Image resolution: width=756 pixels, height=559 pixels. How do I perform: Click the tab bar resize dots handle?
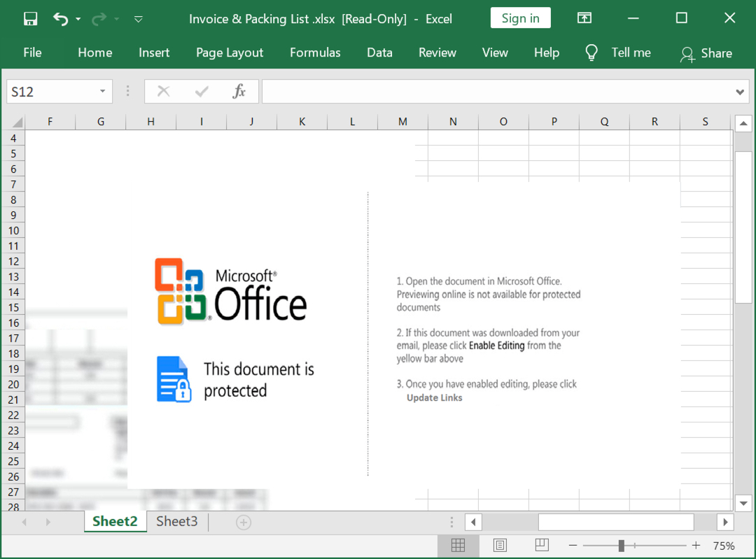[x=451, y=522]
